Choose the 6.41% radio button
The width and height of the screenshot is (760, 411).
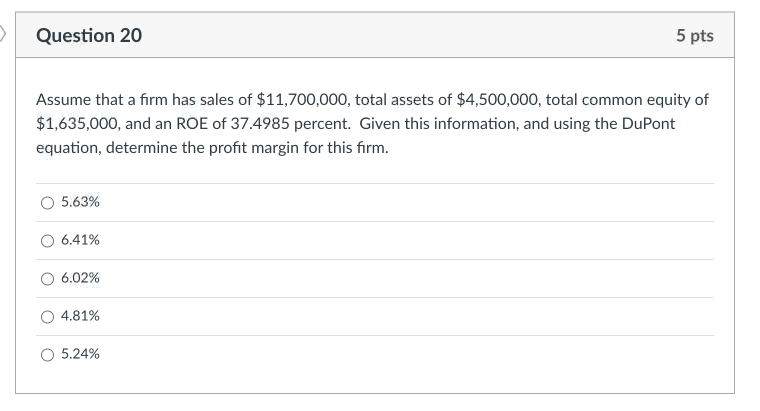coord(47,240)
